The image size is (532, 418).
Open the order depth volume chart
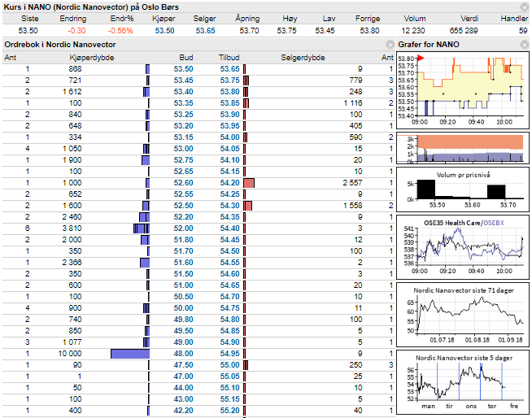pyautogui.click(x=463, y=148)
